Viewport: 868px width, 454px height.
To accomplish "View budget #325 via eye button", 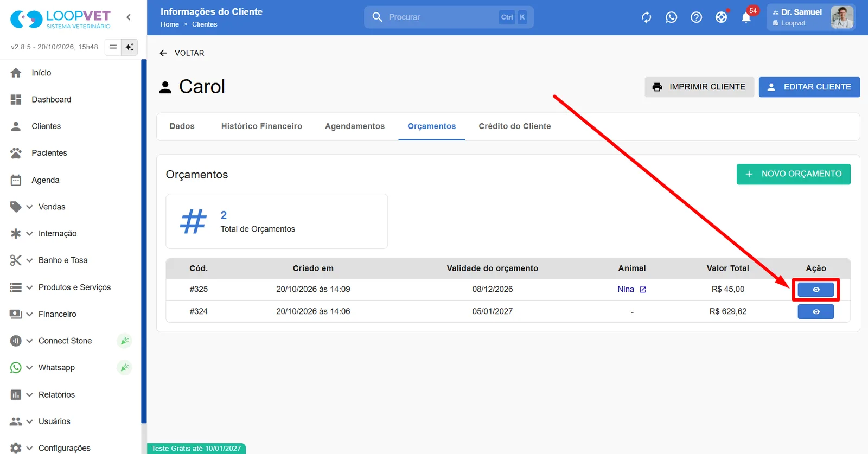I will 815,290.
